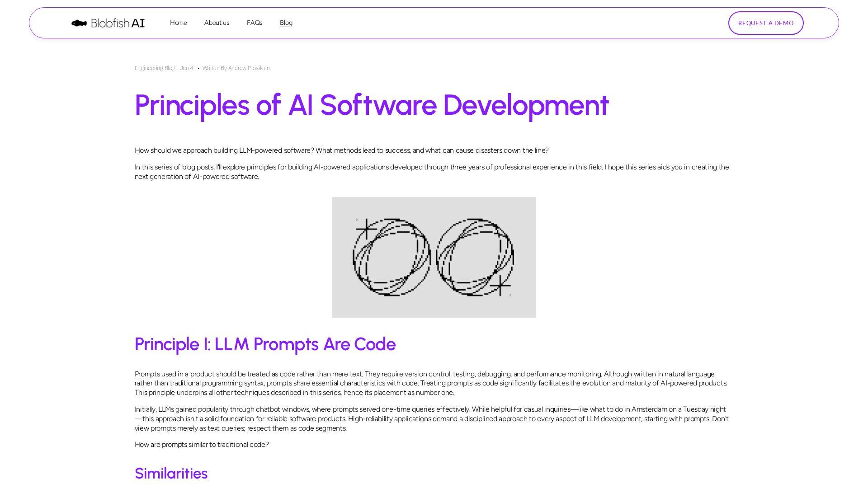Click the Principles of AI Software Development title
The width and height of the screenshot is (868, 488).
pyautogui.click(x=371, y=105)
